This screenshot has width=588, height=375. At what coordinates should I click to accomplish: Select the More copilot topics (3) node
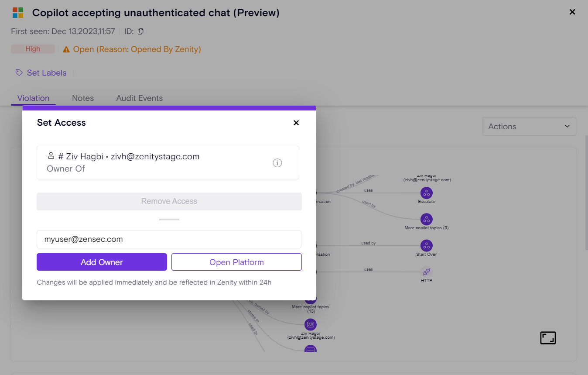[x=426, y=219]
